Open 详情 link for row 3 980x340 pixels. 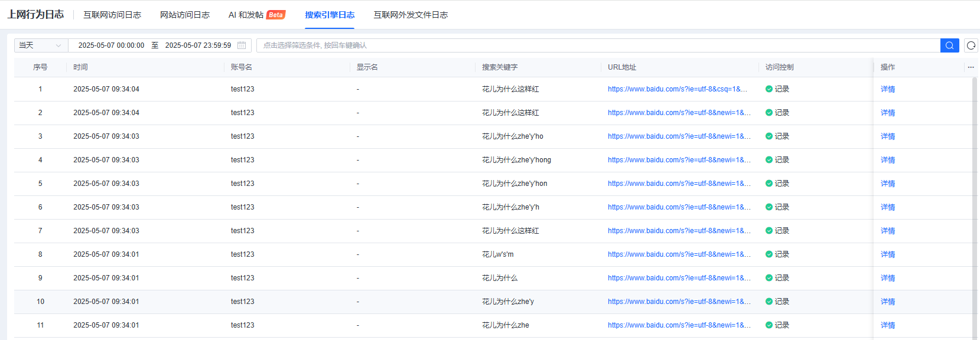pyautogui.click(x=888, y=136)
